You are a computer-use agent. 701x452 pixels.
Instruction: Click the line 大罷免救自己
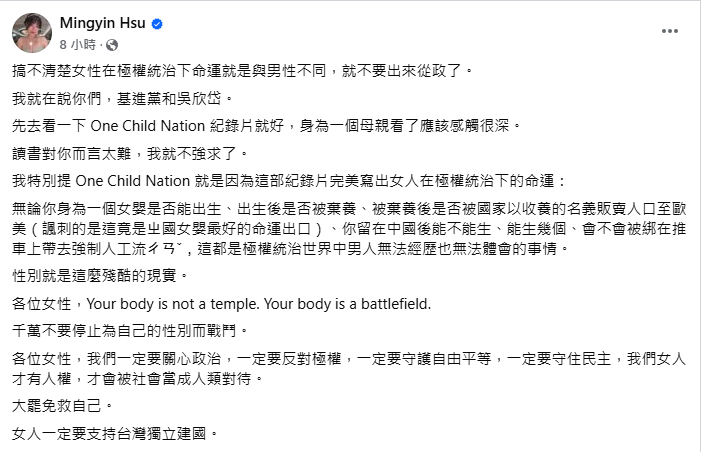(63, 406)
